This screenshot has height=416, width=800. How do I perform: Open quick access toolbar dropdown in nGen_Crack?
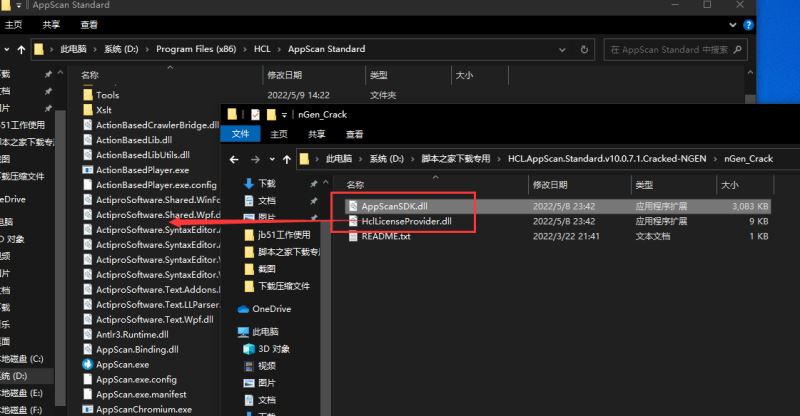pyautogui.click(x=284, y=115)
